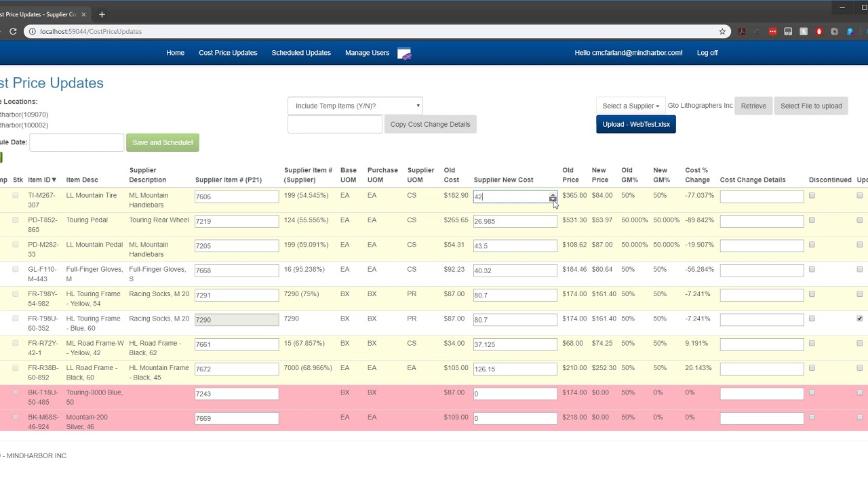Focus the schedule date input field

click(x=77, y=142)
